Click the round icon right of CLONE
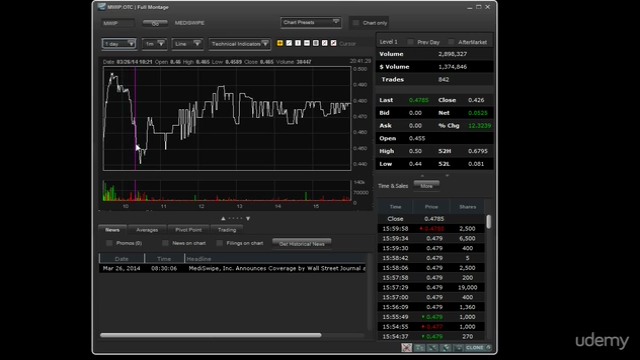 pos(489,347)
